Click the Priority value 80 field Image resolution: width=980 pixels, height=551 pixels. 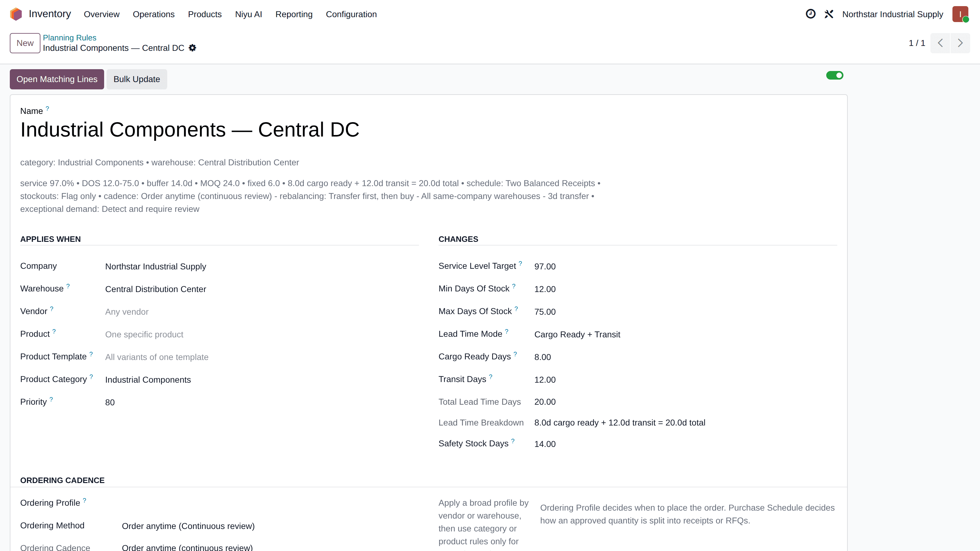(x=262, y=402)
